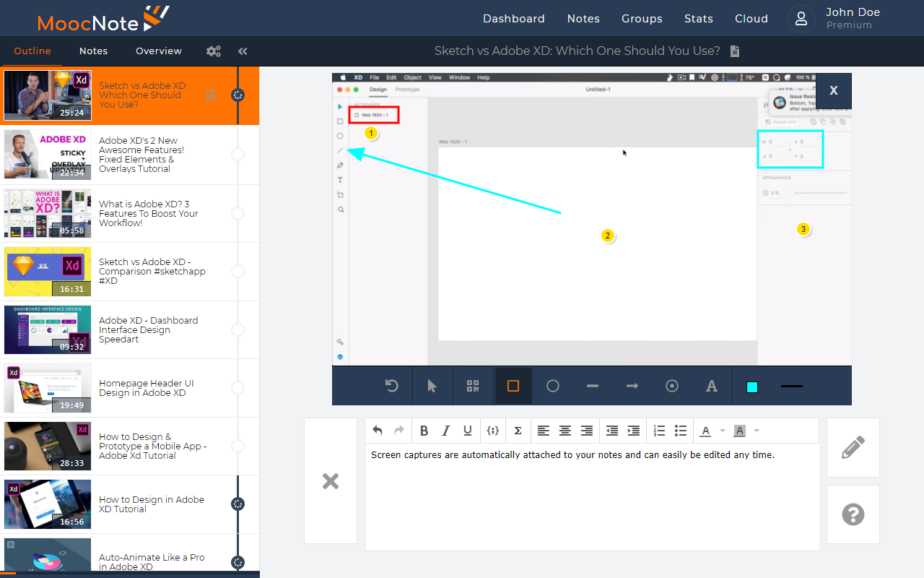Select the circle shape tool
The image size is (924, 578).
pos(553,387)
